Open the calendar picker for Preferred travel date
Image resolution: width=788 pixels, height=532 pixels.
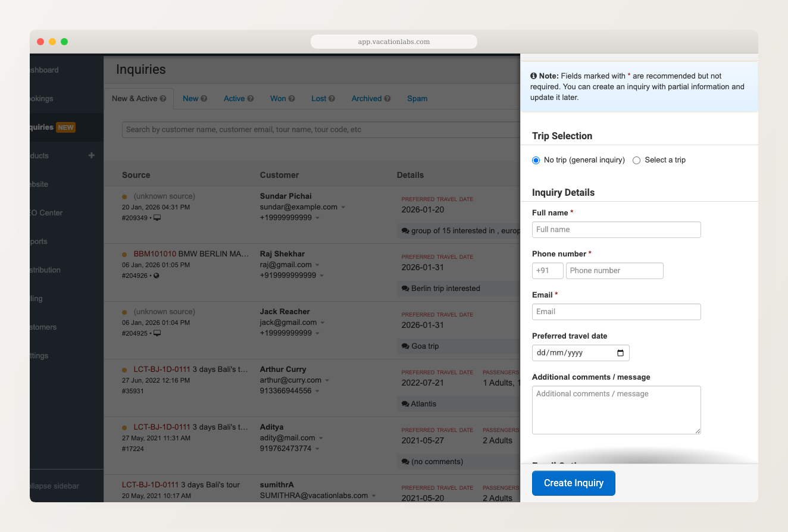pos(620,352)
